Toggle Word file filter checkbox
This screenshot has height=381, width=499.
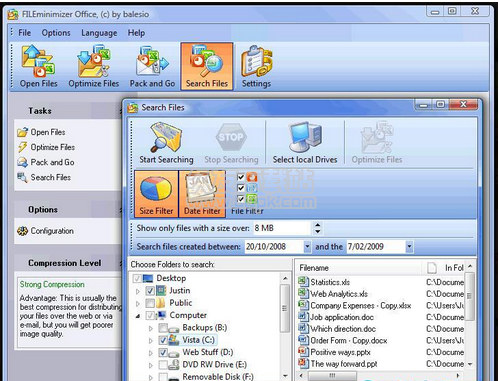(x=241, y=188)
